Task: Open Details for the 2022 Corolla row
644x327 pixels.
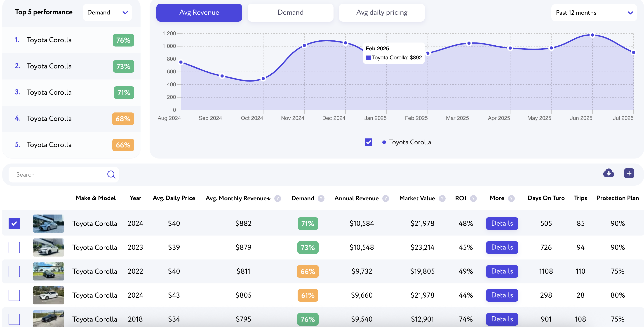Action: [x=502, y=271]
